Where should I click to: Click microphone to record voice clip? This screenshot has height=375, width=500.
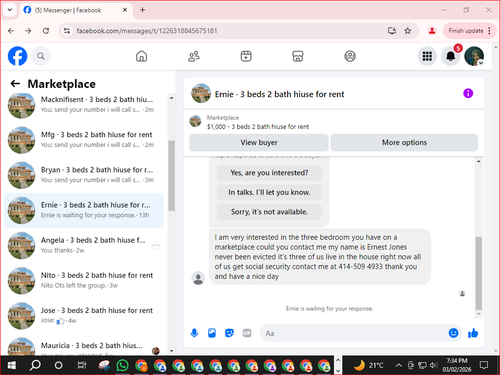pyautogui.click(x=194, y=333)
